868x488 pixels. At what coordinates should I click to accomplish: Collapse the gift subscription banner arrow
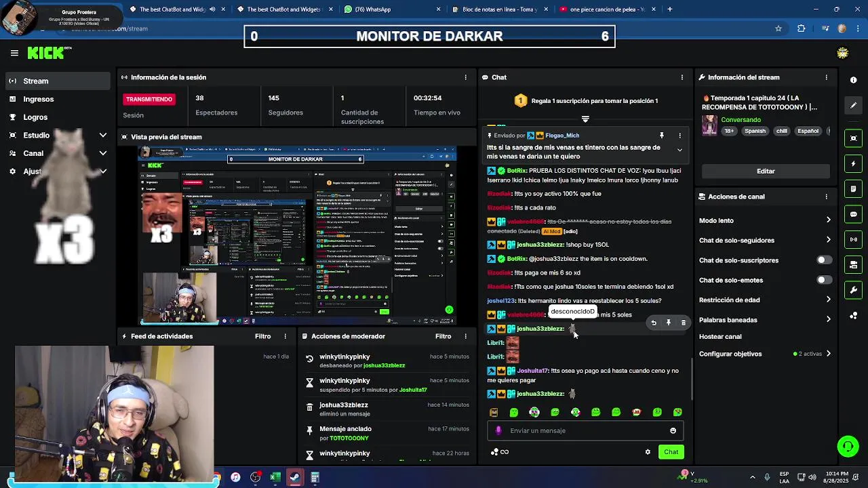(585, 119)
